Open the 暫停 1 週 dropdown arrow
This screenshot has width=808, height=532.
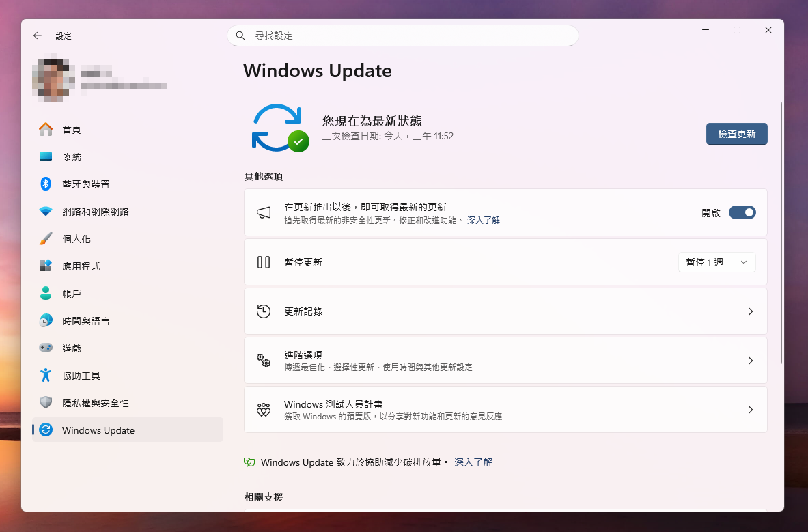click(x=744, y=262)
